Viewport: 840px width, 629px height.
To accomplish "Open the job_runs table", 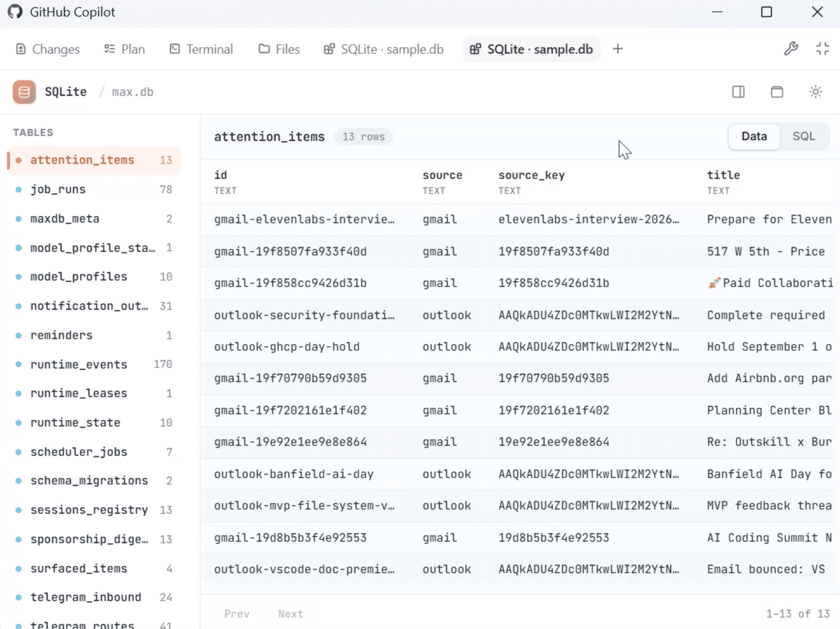I will (x=94, y=189).
